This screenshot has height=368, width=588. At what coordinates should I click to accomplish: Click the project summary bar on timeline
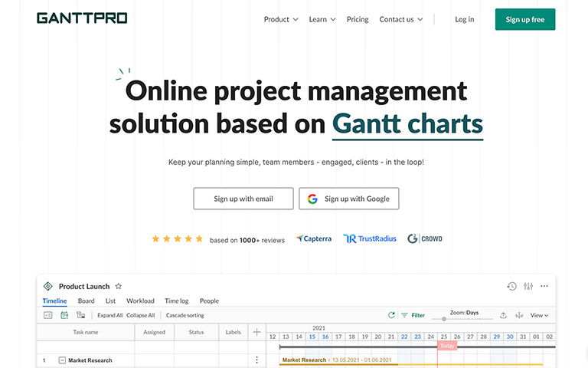417,347
